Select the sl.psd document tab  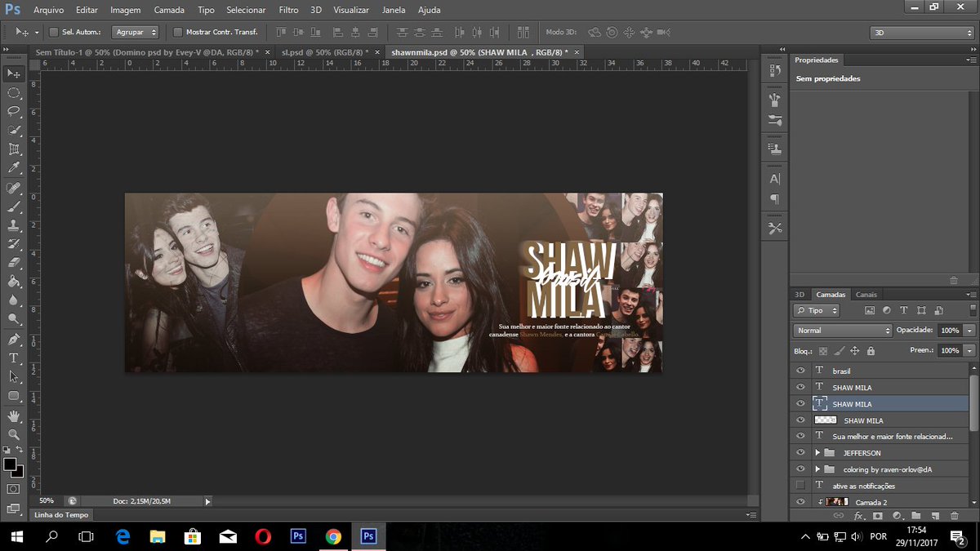click(x=318, y=51)
